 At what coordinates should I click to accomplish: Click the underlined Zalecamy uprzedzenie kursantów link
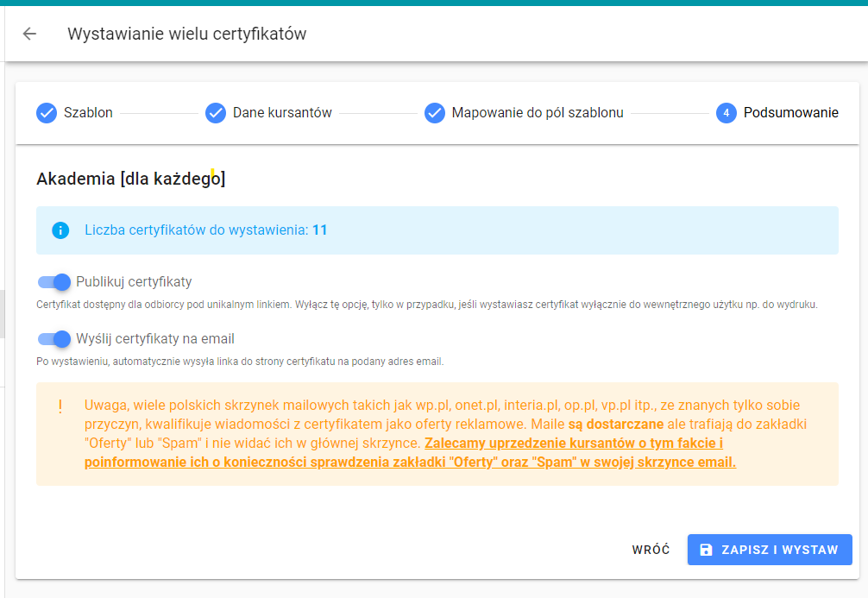click(410, 453)
